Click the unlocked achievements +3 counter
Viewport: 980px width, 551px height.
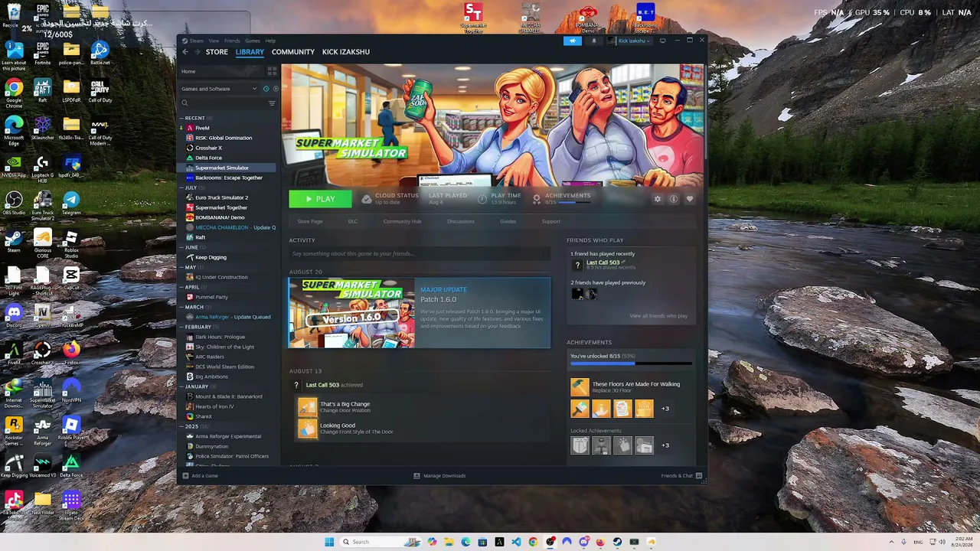click(665, 409)
